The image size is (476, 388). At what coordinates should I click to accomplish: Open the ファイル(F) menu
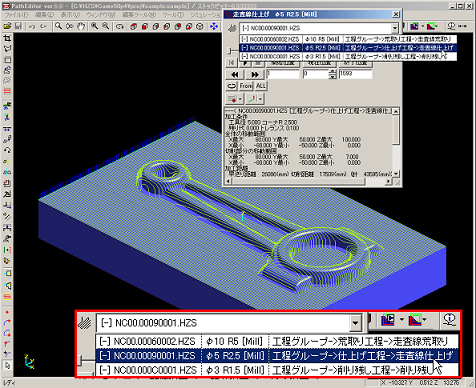coord(17,15)
